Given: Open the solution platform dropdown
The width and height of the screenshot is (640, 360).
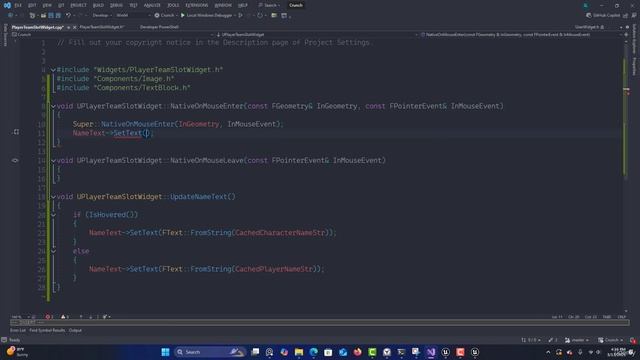Looking at the screenshot, I should pyautogui.click(x=133, y=16).
